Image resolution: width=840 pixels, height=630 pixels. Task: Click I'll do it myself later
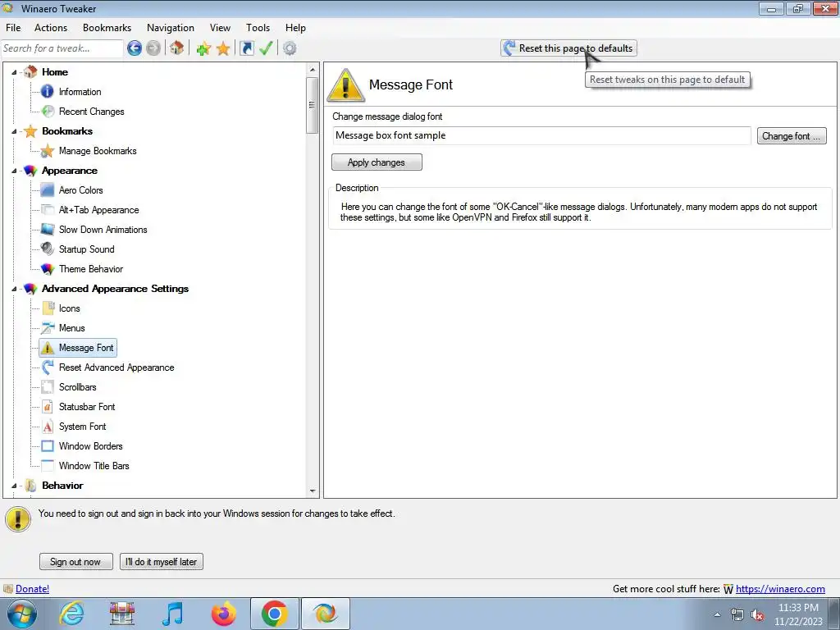pos(162,561)
